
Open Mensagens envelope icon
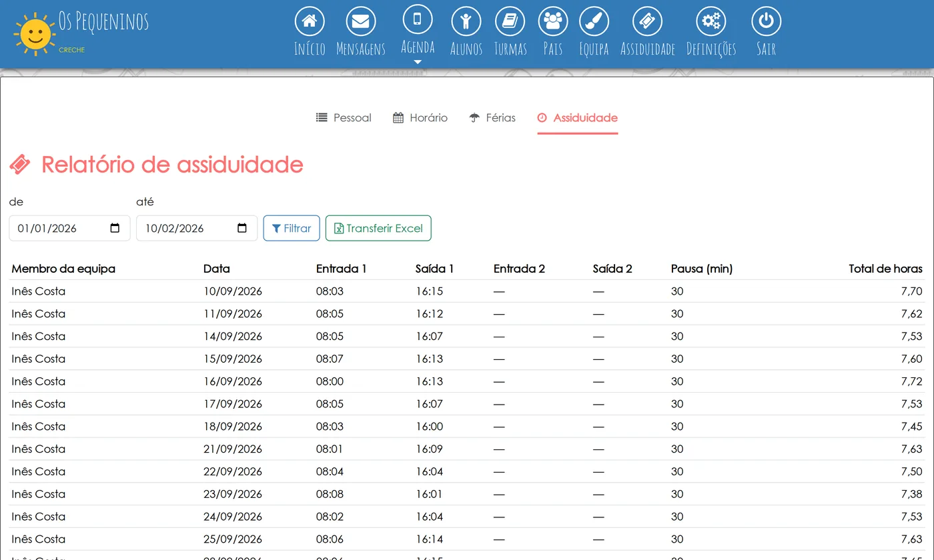click(360, 21)
